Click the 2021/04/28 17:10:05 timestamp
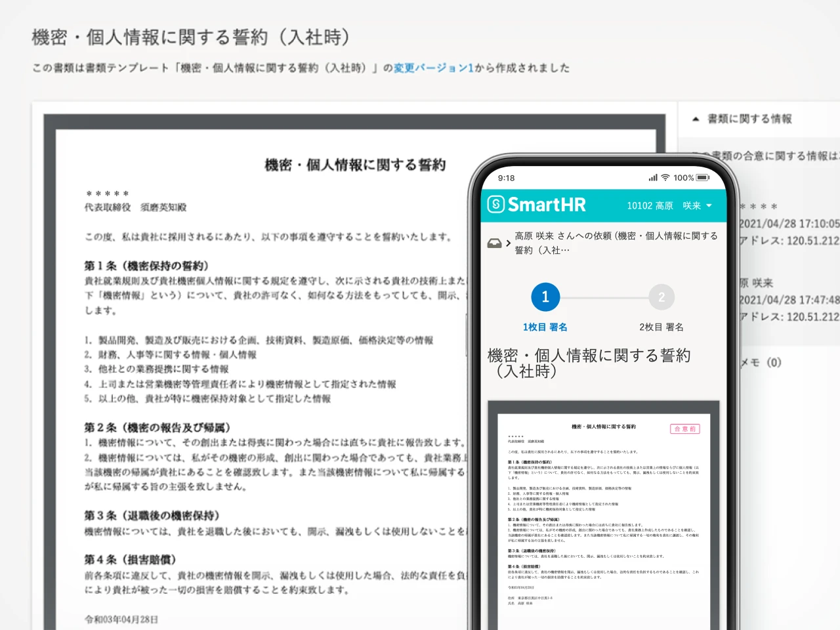Image resolution: width=840 pixels, height=630 pixels. tap(789, 224)
